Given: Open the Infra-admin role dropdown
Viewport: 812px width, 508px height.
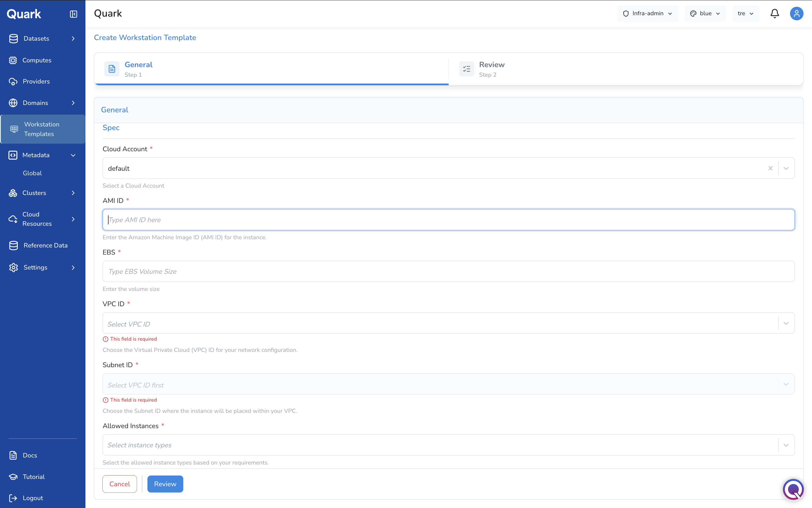Looking at the screenshot, I should pyautogui.click(x=647, y=14).
